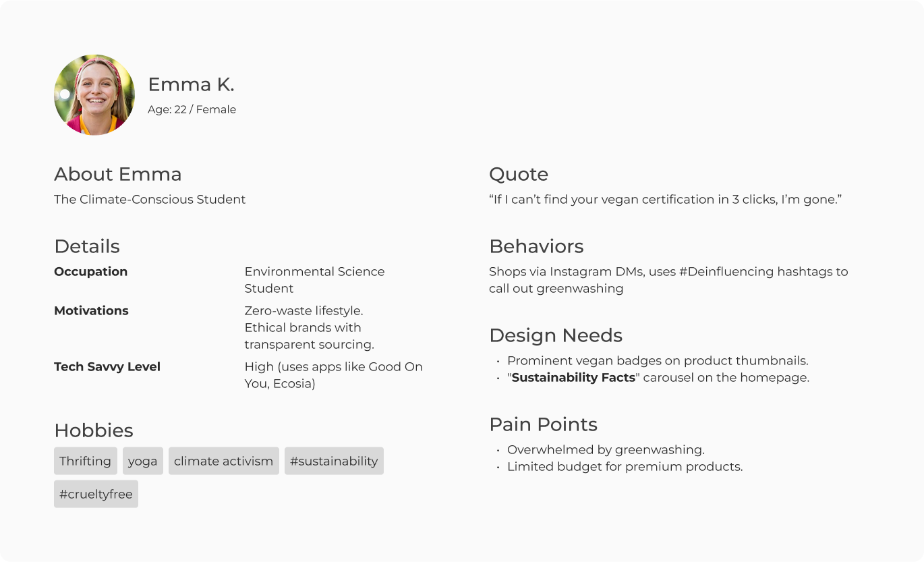924x562 pixels.
Task: Click the Emma K. name heading
Action: click(x=191, y=84)
